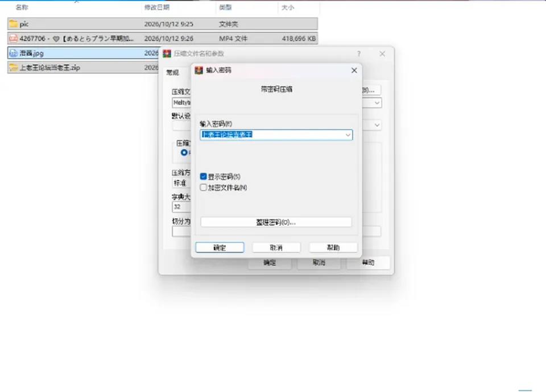
Task: Click 确定 in the 压缩文件名和参数 window
Action: pos(270,262)
